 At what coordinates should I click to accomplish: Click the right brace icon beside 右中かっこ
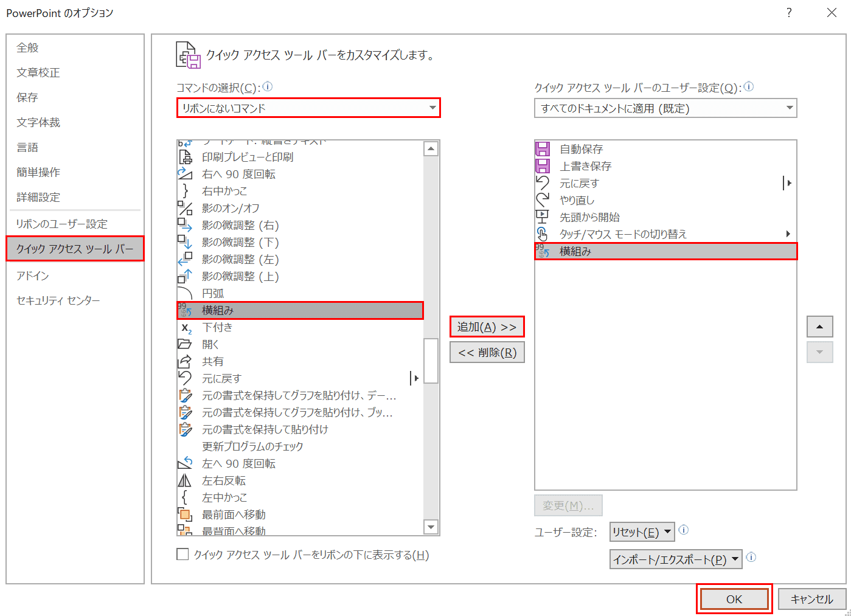[x=185, y=191]
